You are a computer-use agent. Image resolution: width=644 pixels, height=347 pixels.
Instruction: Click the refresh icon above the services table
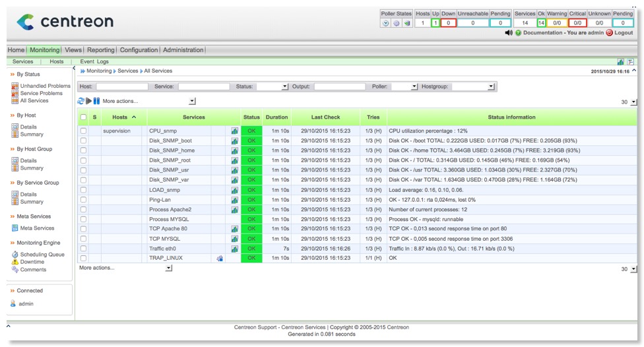point(81,101)
